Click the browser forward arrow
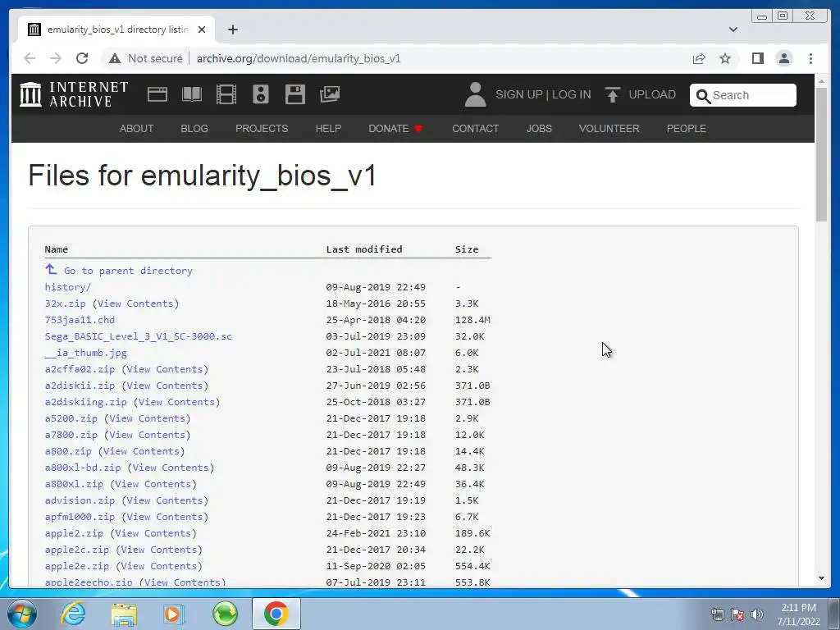 (x=56, y=58)
